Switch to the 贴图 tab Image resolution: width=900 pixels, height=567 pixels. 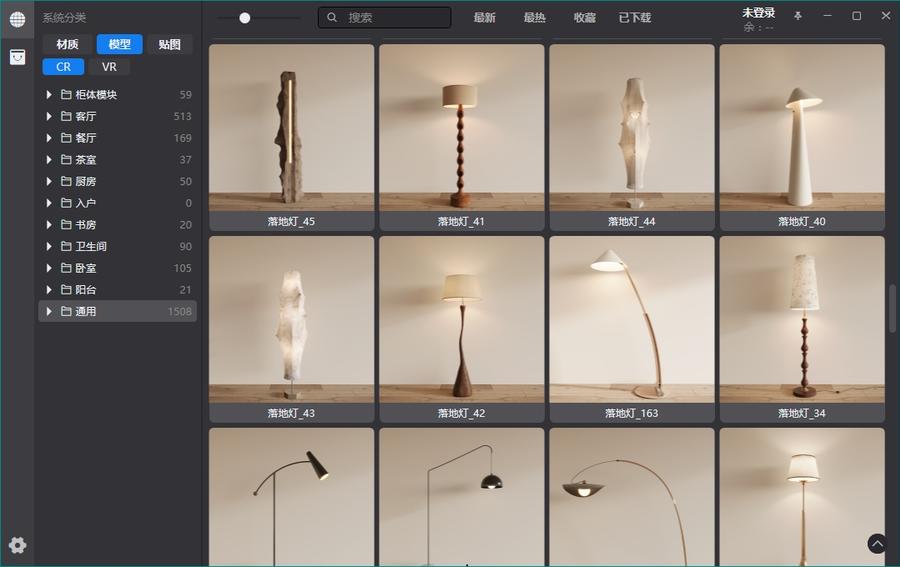tap(169, 44)
